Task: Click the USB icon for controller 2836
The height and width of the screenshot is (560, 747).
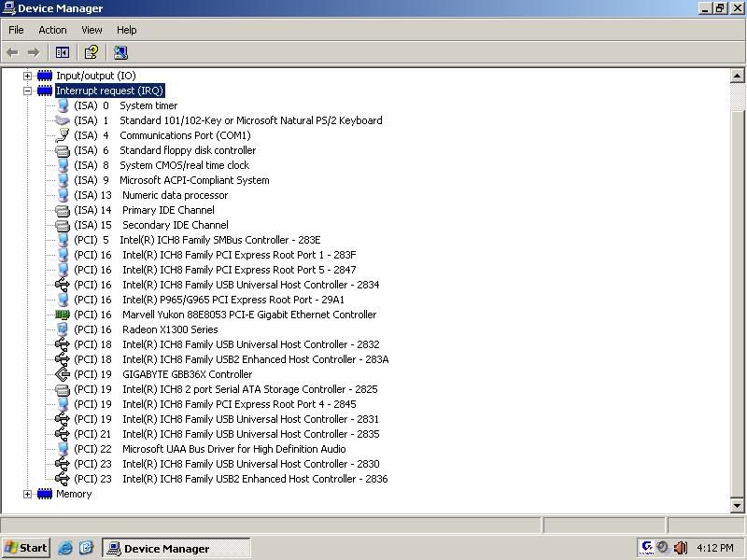Action: coord(63,479)
